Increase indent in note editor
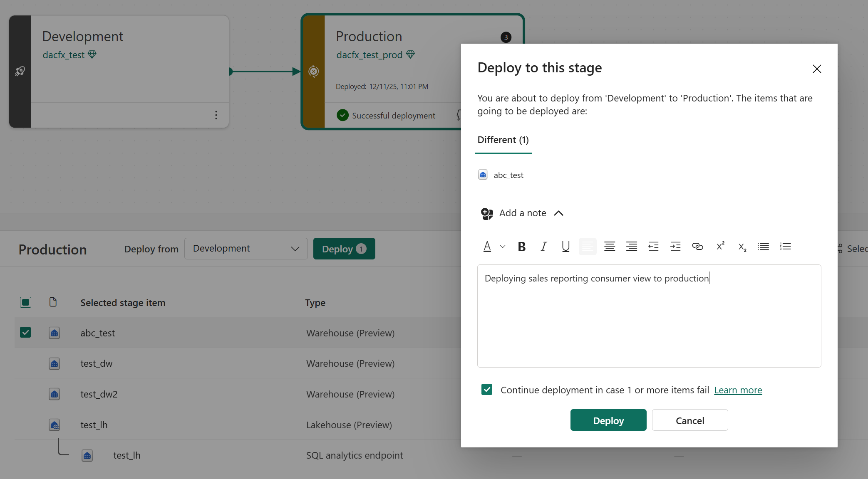The image size is (868, 479). click(675, 247)
